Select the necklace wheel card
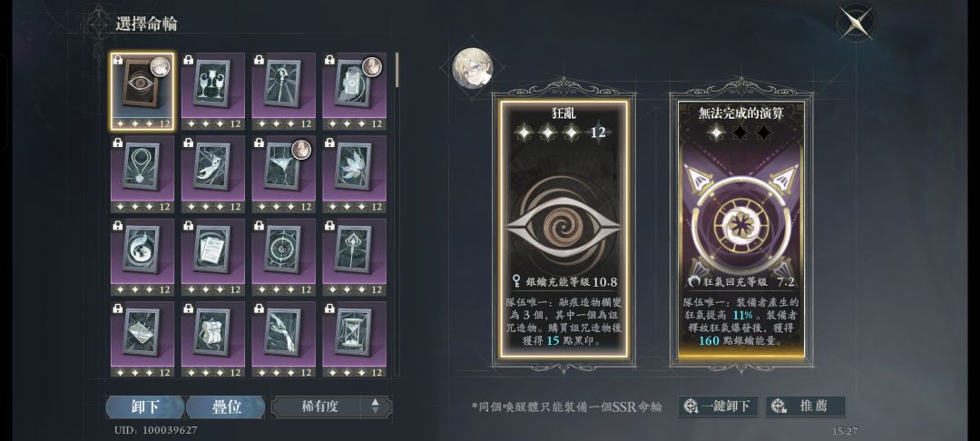Image resolution: width=980 pixels, height=441 pixels. 142,175
